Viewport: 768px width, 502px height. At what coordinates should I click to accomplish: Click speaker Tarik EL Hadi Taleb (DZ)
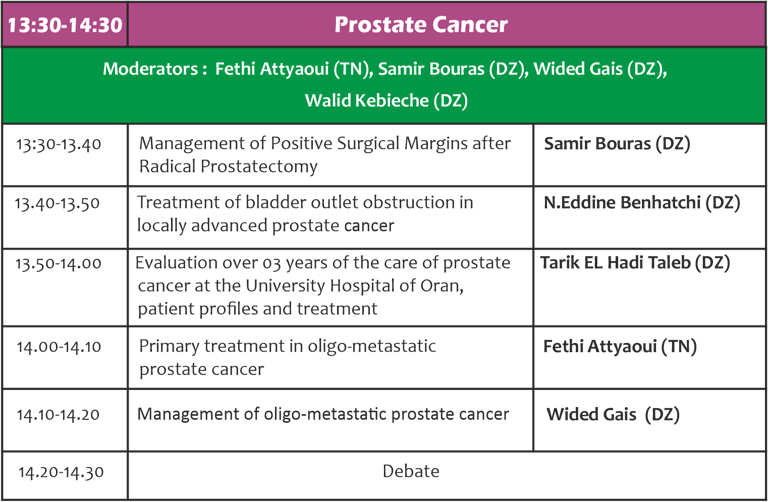(x=635, y=263)
